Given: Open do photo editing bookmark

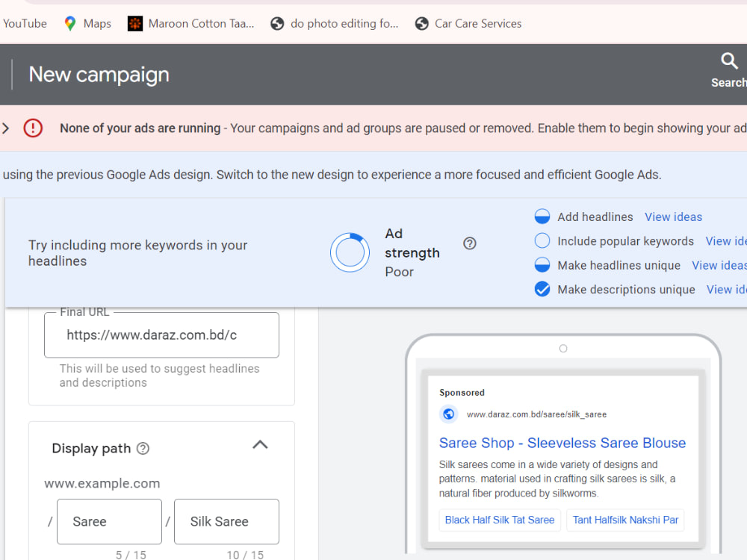Looking at the screenshot, I should [x=334, y=23].
